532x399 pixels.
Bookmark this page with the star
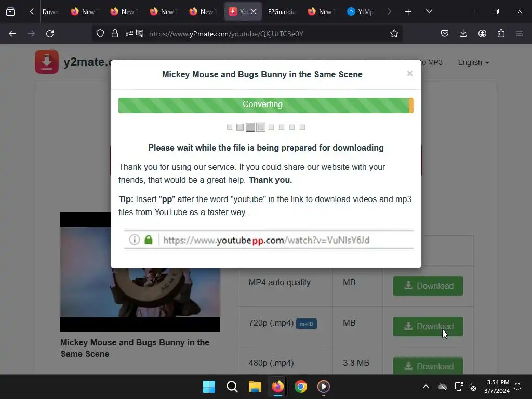point(394,34)
